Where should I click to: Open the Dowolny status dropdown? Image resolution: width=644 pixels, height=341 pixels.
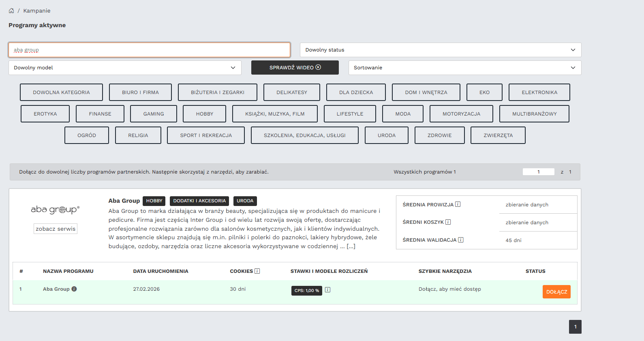440,50
